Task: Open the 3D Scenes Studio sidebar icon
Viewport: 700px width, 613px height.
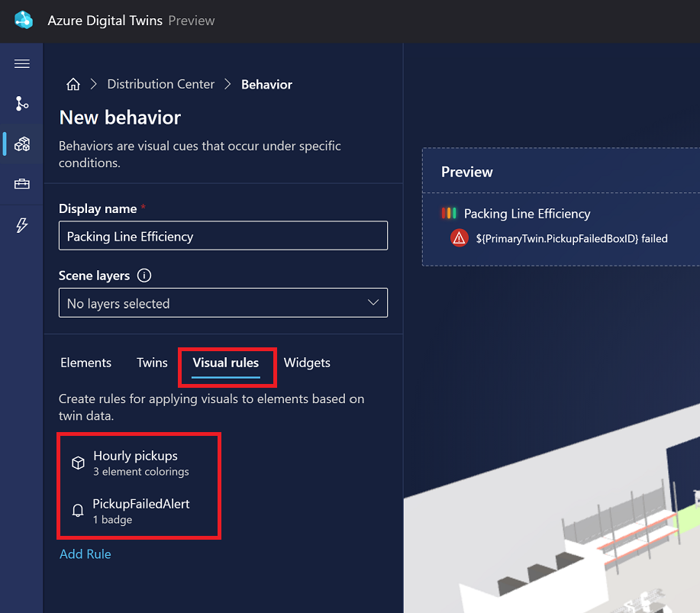Action: (x=21, y=144)
